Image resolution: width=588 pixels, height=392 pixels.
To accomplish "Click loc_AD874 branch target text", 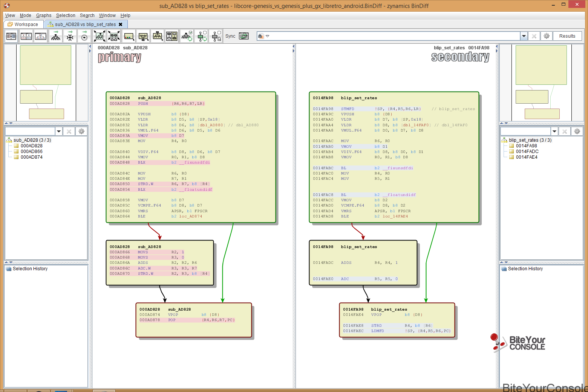I will coord(191,216).
